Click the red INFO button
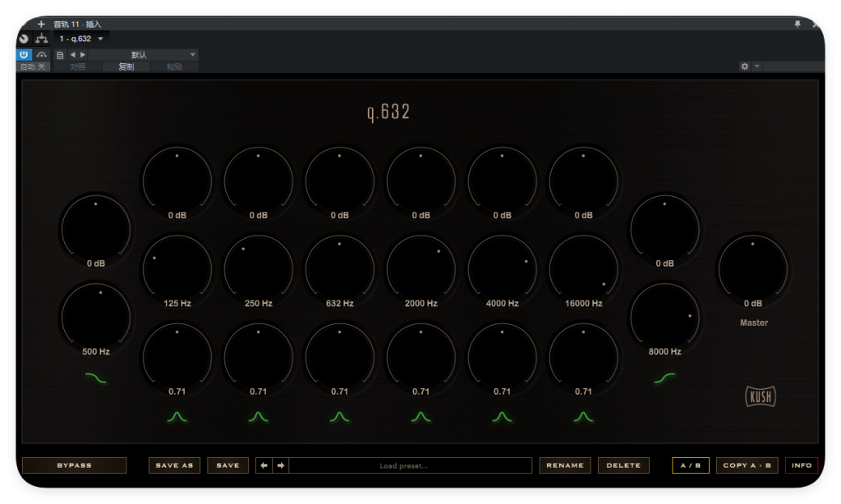Viewport: 841px width, 504px height. coord(802,465)
